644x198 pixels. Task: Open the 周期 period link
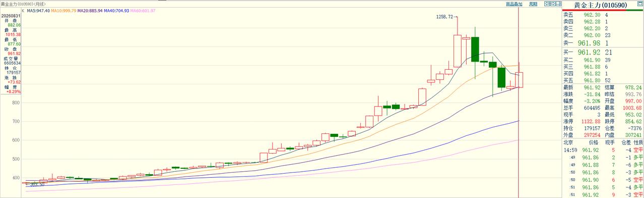pyautogui.click(x=533, y=4)
